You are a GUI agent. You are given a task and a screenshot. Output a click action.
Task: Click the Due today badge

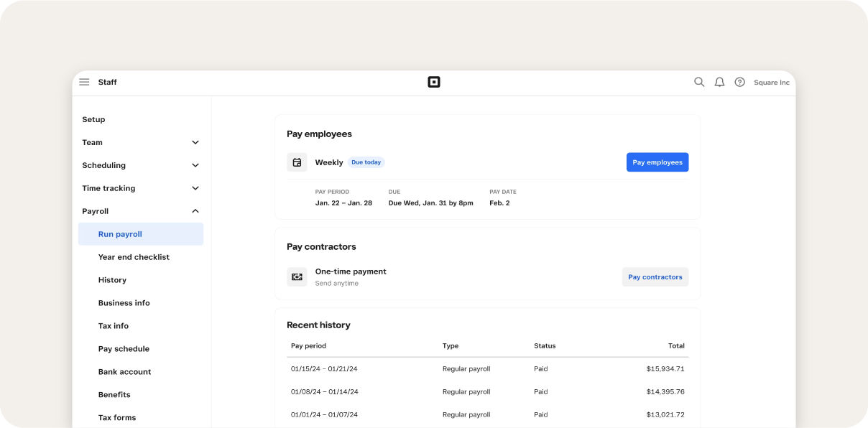(x=366, y=162)
